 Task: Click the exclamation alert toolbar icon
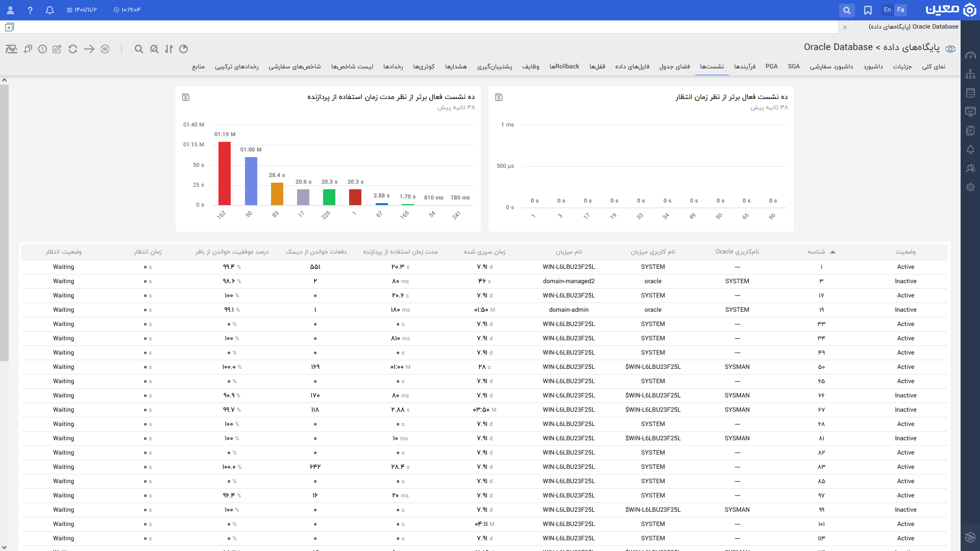point(42,49)
